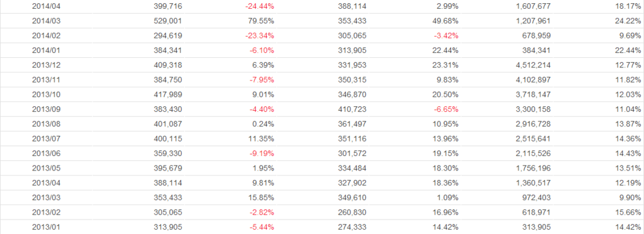Select the 2013/08 row date
Image resolution: width=644 pixels, height=234 pixels.
tap(47, 124)
